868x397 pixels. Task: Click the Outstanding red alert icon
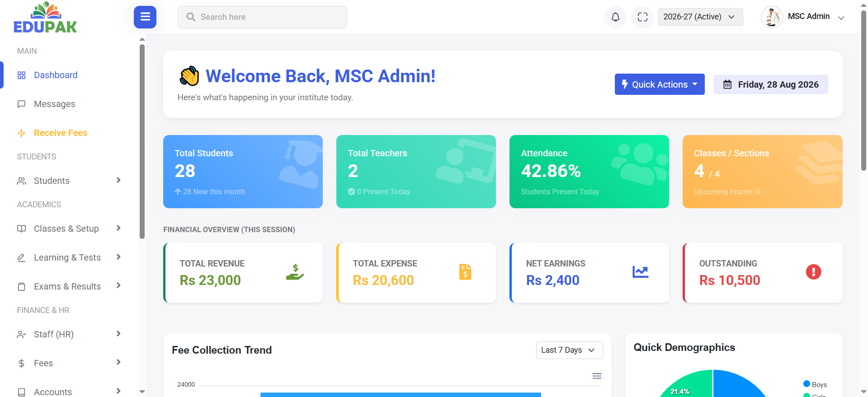tap(813, 272)
